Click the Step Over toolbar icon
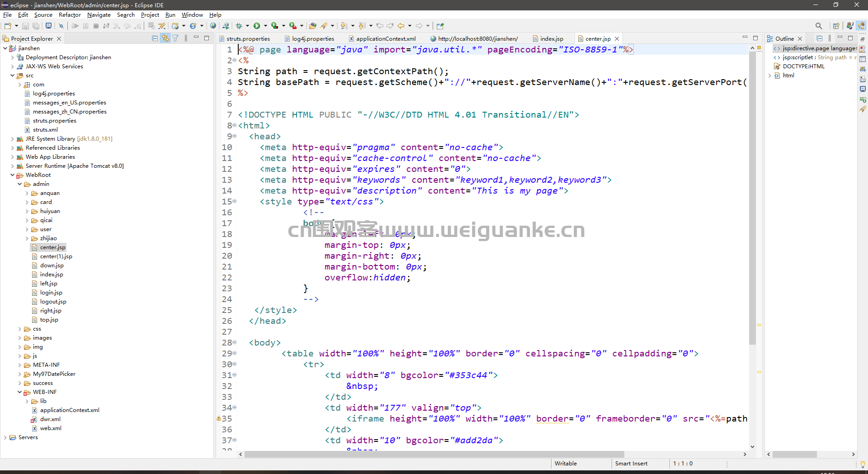868x474 pixels. click(127, 26)
